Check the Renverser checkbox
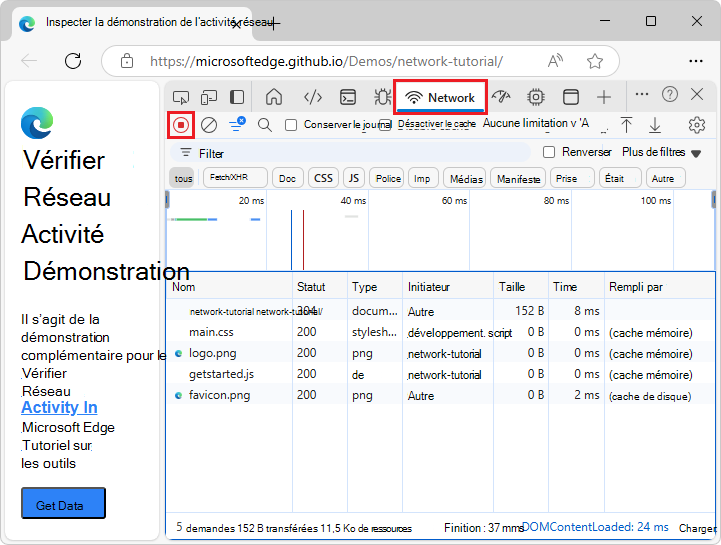This screenshot has width=721, height=545. coord(549,152)
